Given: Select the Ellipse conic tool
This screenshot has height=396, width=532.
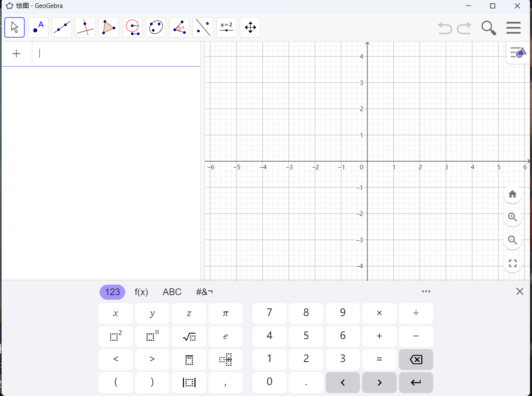Looking at the screenshot, I should (156, 28).
